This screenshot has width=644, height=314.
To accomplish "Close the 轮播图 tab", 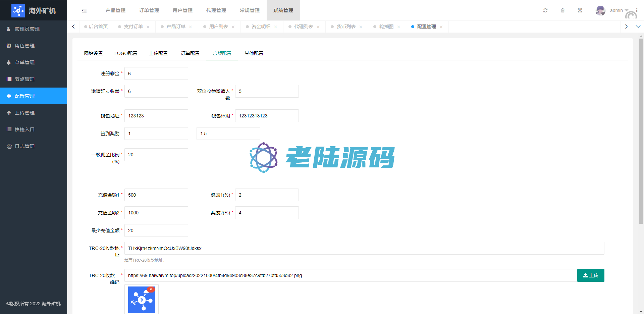I will tap(398, 27).
